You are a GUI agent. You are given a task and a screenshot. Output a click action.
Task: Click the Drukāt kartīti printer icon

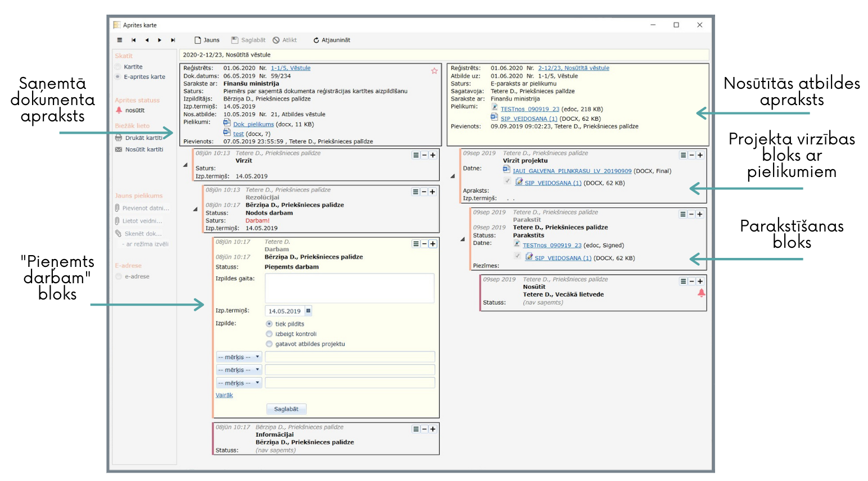click(x=119, y=138)
